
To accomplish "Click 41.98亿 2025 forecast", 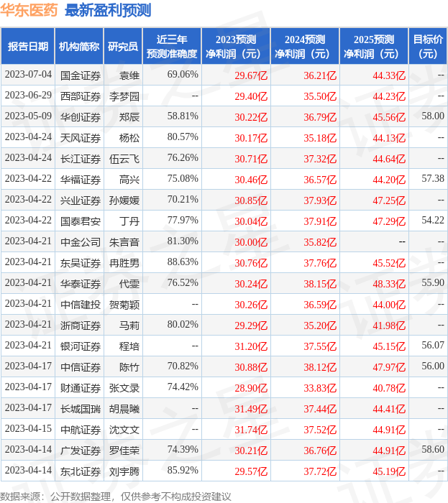I will [389, 326].
